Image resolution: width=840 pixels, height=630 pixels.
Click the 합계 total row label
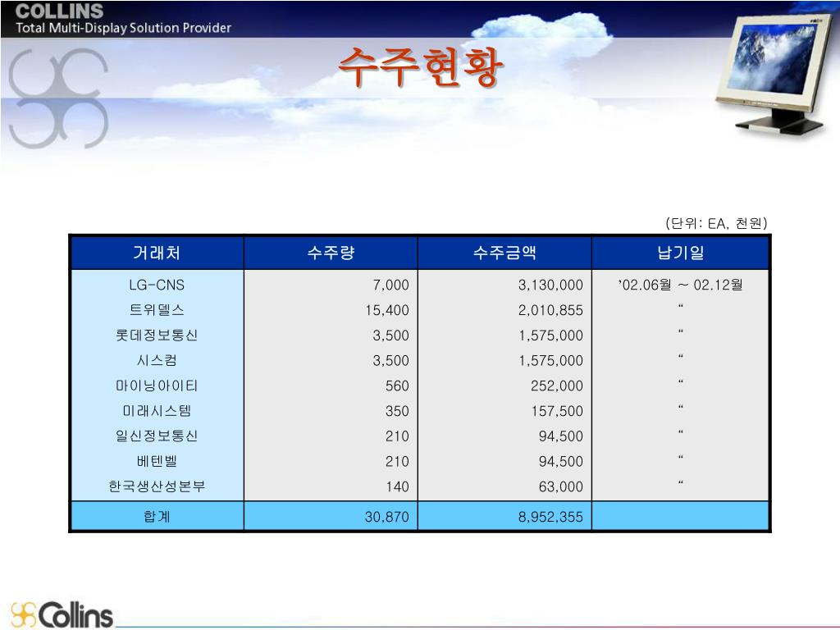tap(157, 517)
